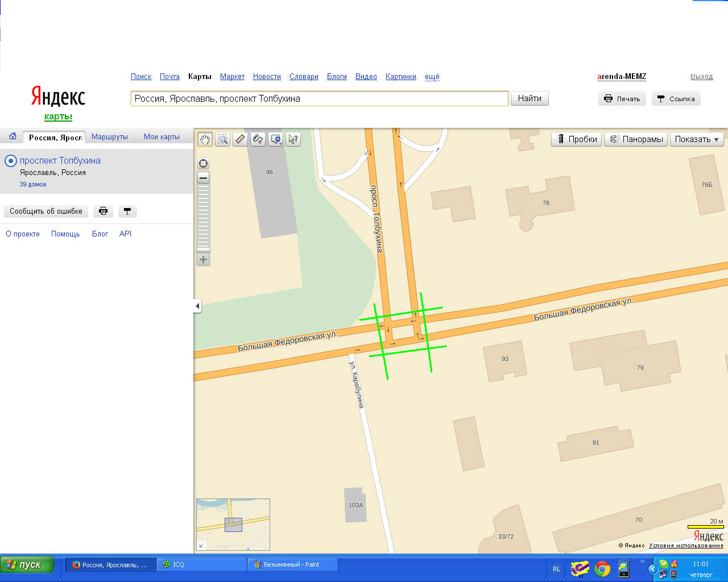
Task: Click the sidebar printer icon button
Action: (x=103, y=211)
